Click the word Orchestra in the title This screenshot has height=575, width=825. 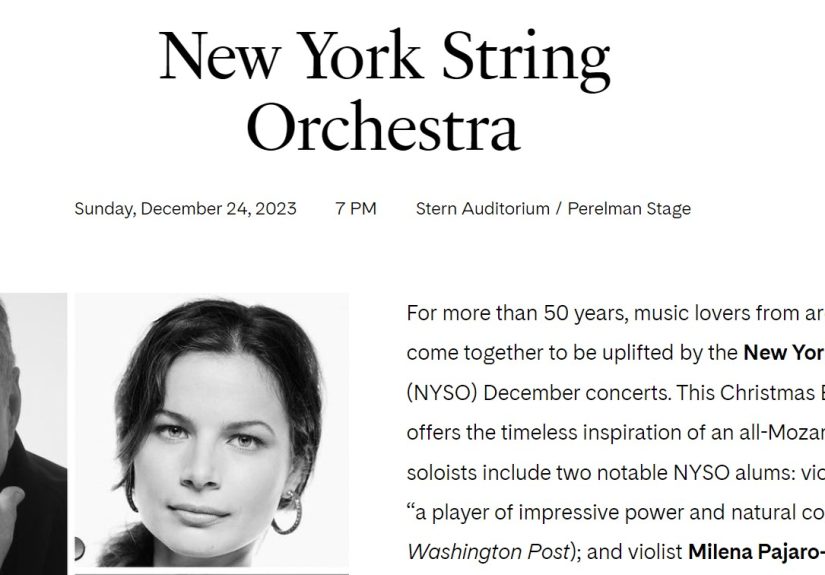coord(383,126)
